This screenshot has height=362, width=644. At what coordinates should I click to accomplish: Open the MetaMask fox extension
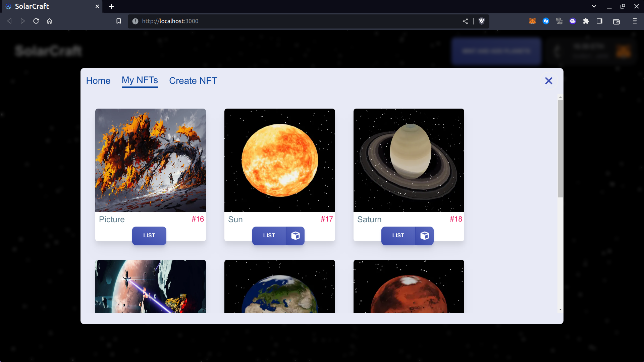click(532, 21)
